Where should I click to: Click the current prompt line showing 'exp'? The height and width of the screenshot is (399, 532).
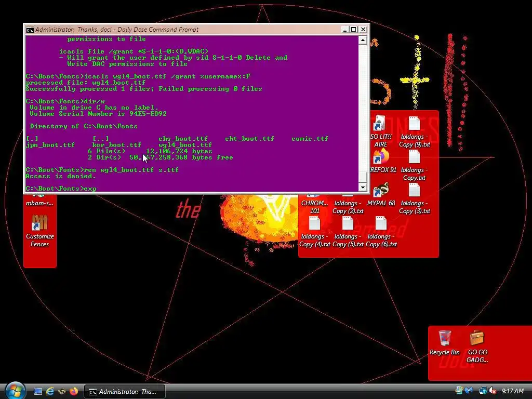tap(61, 188)
